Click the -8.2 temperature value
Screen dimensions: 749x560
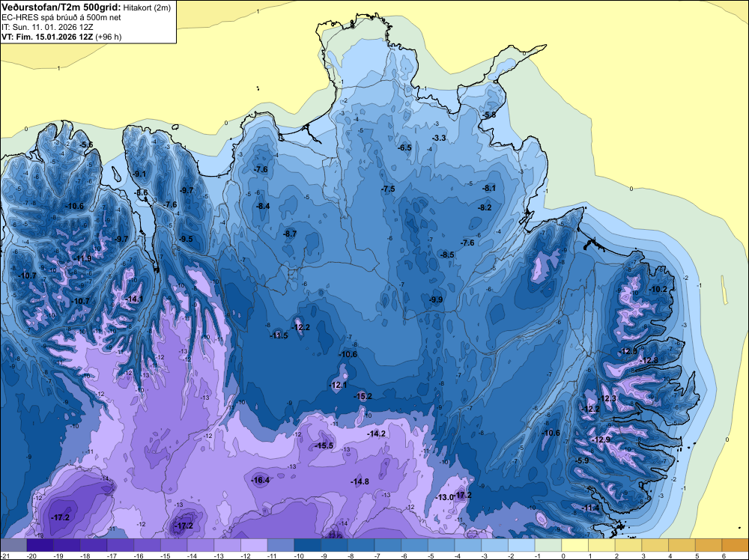click(485, 207)
